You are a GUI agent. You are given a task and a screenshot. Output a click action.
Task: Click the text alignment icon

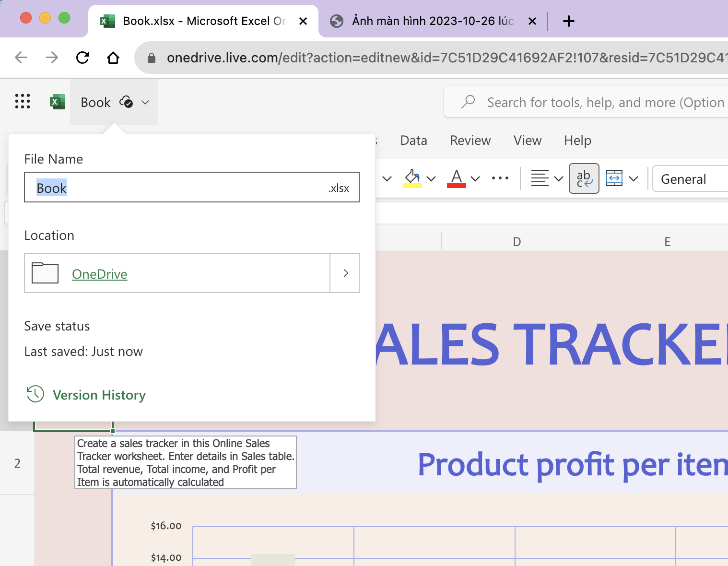pos(540,178)
